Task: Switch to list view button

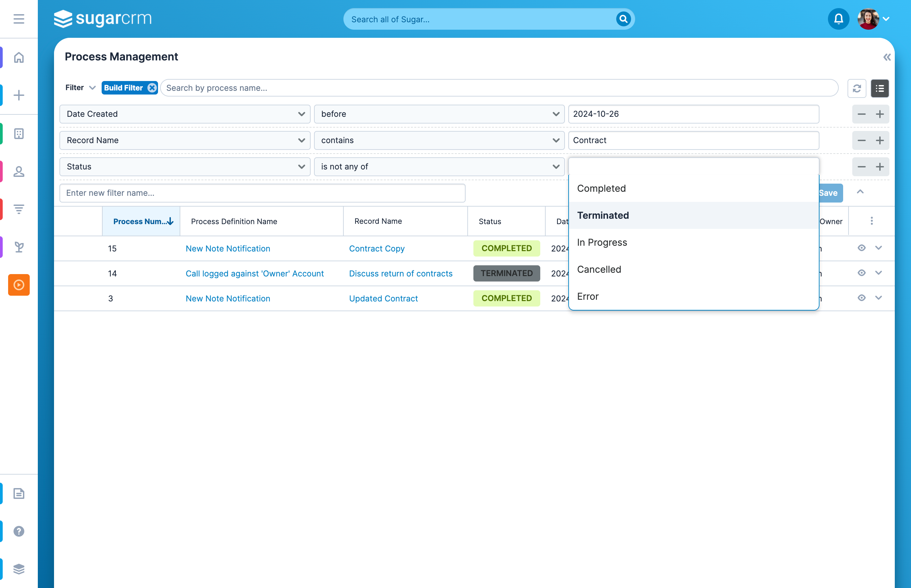Action: pos(880,88)
